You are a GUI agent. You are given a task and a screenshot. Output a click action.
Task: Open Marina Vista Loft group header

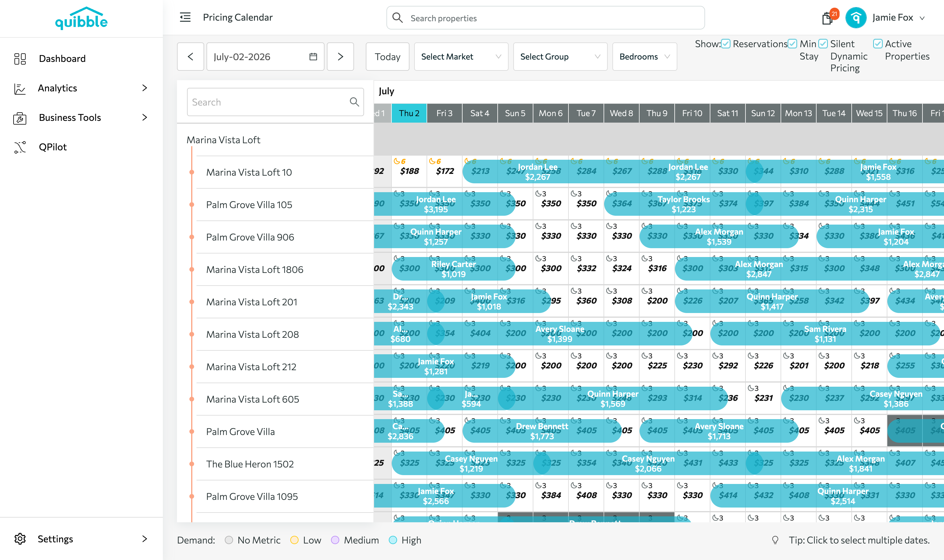(223, 140)
